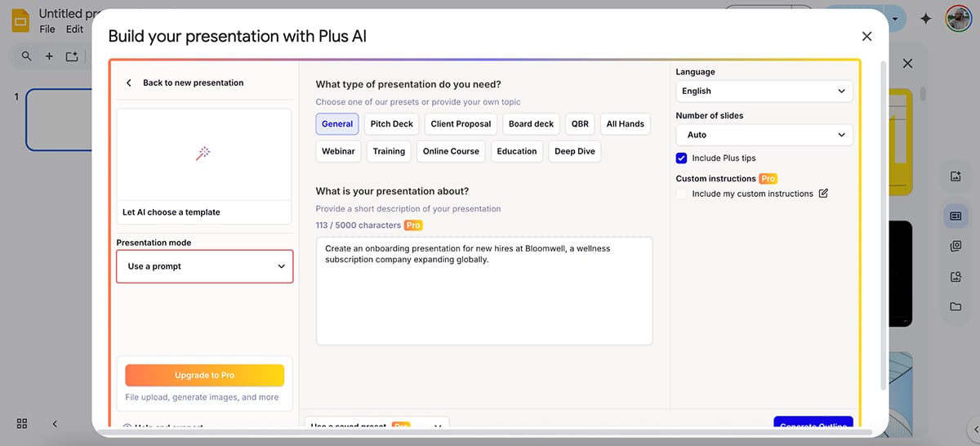
Task: Click the back arrow beside Back to new presentation
Action: tap(129, 83)
